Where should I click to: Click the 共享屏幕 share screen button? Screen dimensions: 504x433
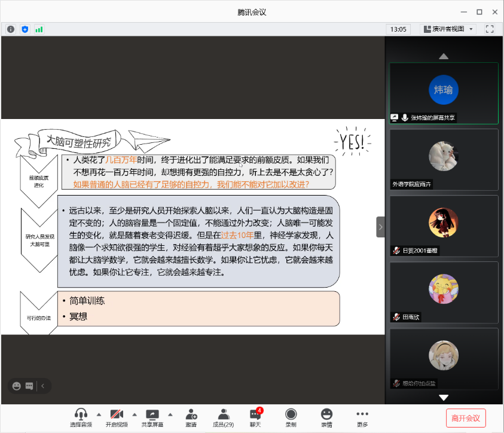[x=152, y=417]
